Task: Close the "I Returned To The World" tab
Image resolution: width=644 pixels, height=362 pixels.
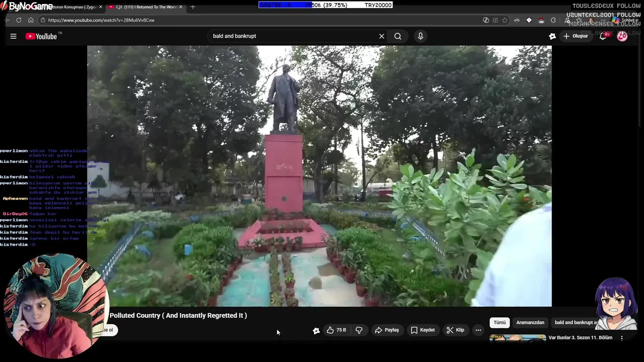Action: coord(181,7)
